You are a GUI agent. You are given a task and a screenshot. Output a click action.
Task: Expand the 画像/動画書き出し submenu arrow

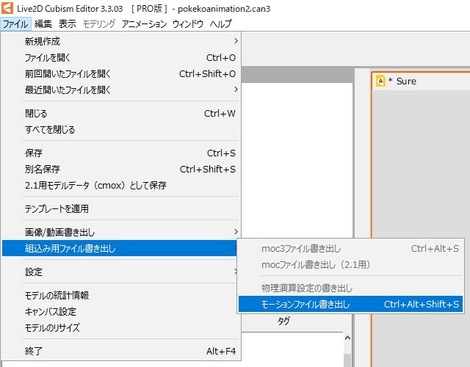pos(236,232)
